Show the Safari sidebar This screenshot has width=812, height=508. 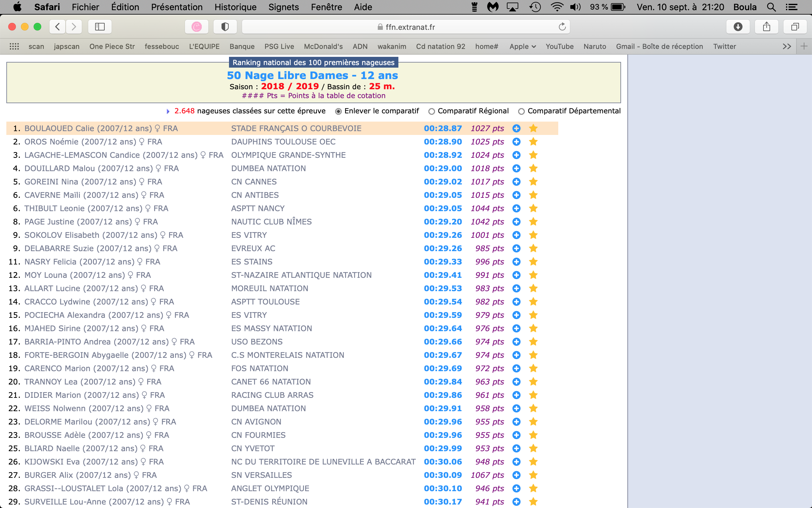[100, 27]
